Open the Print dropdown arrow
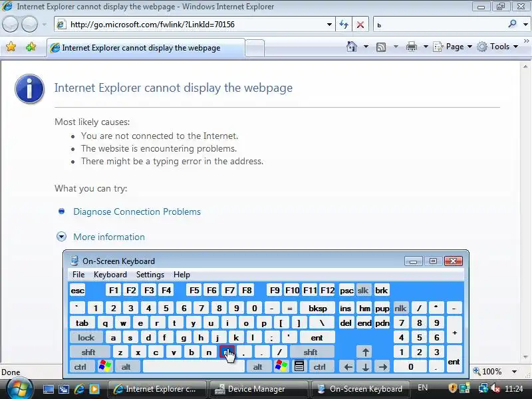 [426, 47]
